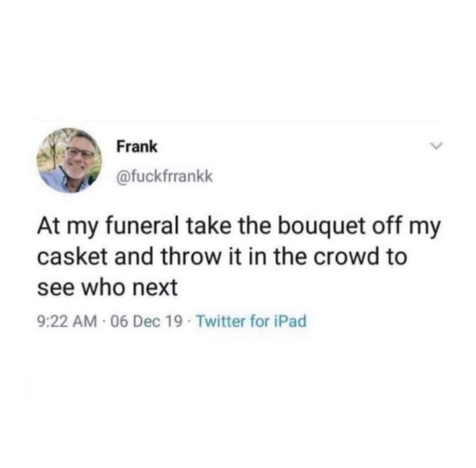
Task: Click the Twitter for iPad source link
Action: [x=252, y=321]
